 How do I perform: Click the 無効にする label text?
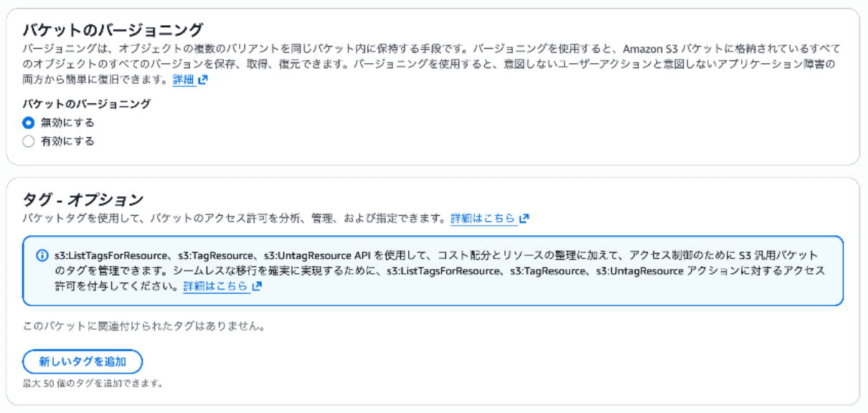point(67,123)
